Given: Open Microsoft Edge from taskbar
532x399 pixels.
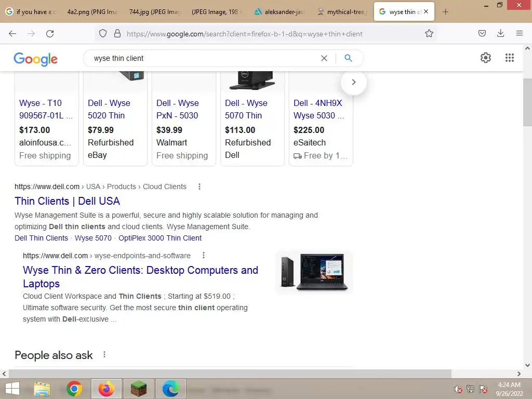Looking at the screenshot, I should point(170,389).
